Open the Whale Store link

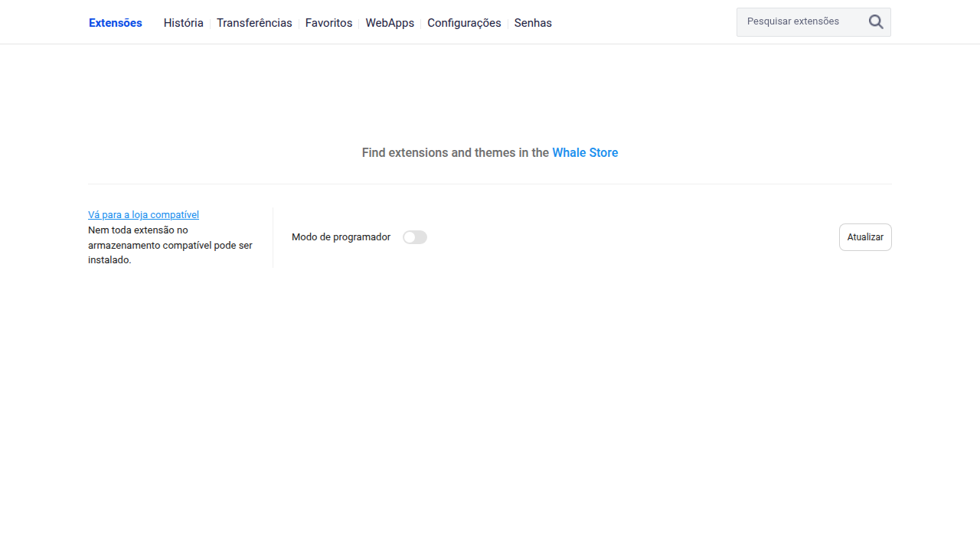point(585,153)
